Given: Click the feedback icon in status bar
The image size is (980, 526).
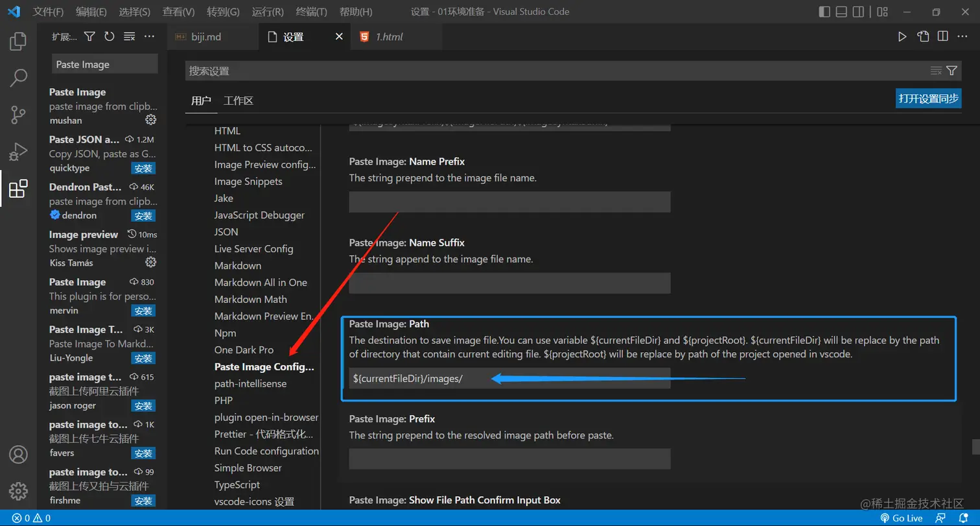Looking at the screenshot, I should 940,518.
